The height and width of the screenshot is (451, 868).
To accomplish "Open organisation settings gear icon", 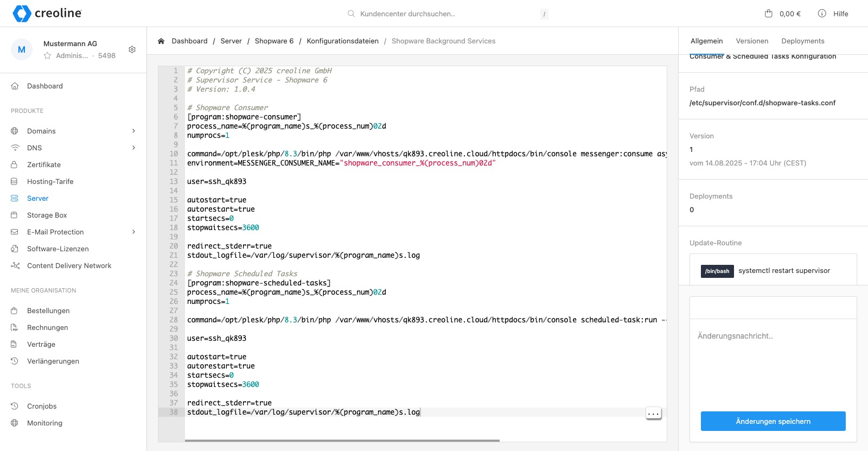I will [132, 49].
